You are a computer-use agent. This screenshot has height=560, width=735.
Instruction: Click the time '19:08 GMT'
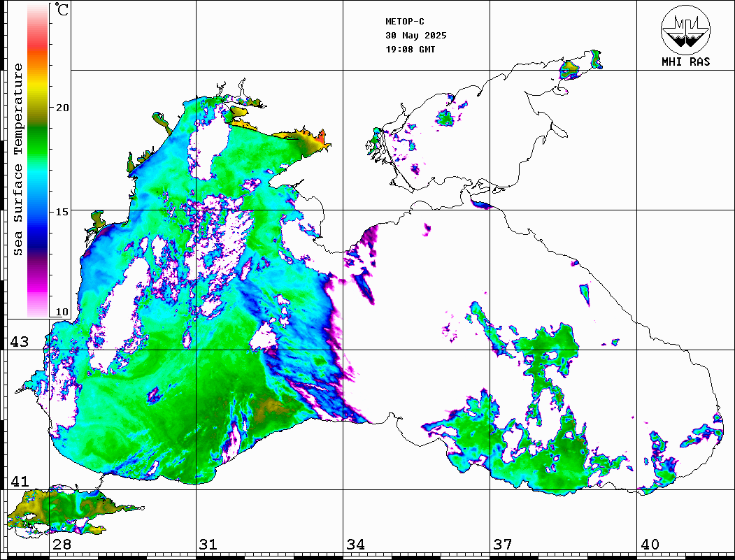410,50
